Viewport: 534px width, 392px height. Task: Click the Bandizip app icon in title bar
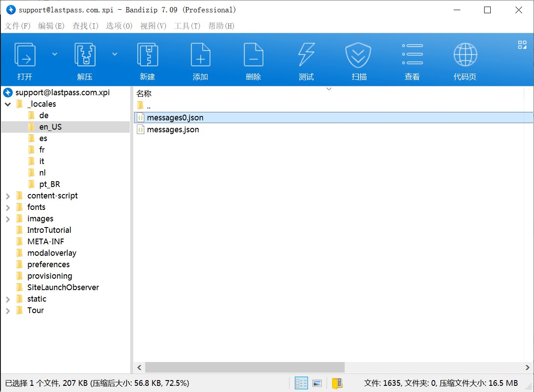11,10
